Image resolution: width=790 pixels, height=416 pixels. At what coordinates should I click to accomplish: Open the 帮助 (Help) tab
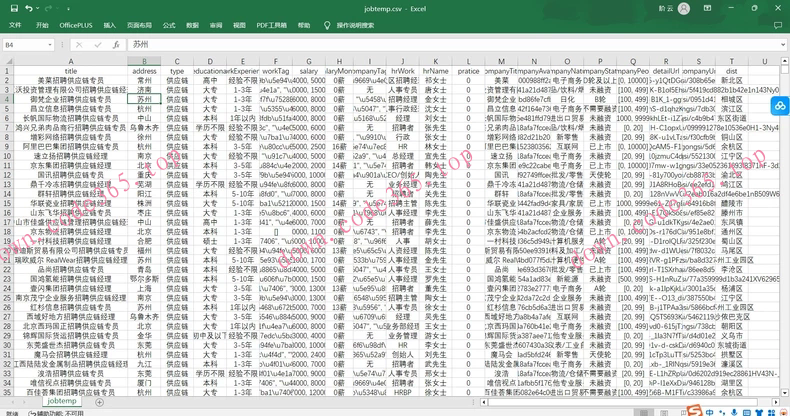[x=304, y=25]
